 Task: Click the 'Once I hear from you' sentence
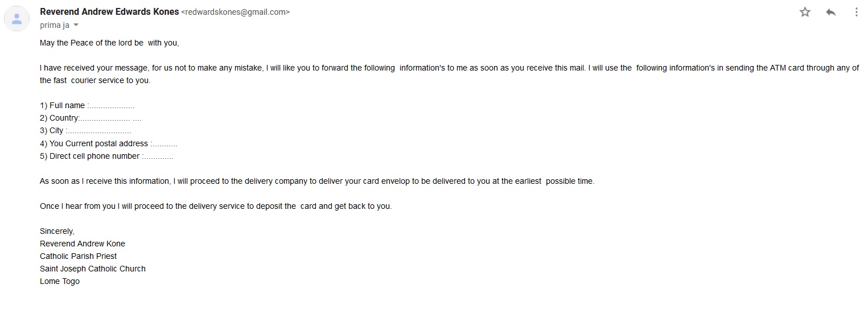216,206
